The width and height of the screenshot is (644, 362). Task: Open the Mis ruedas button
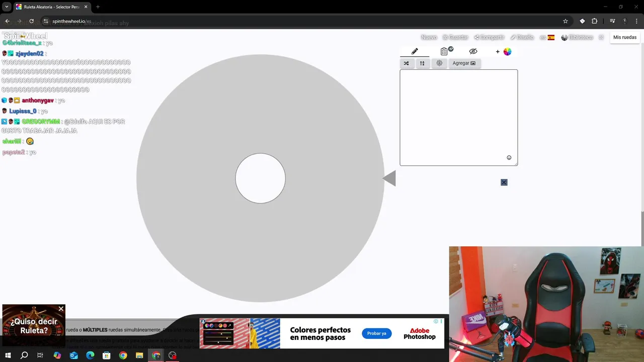click(625, 37)
